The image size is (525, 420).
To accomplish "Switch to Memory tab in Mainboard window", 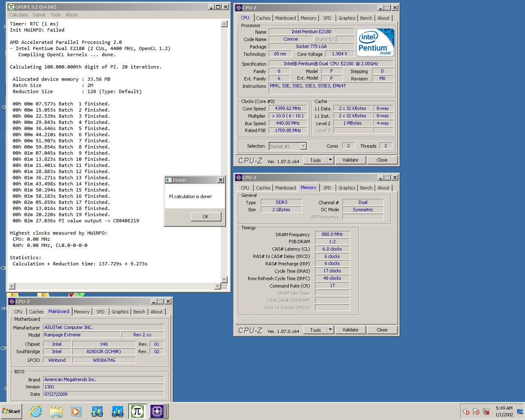I will (82, 312).
